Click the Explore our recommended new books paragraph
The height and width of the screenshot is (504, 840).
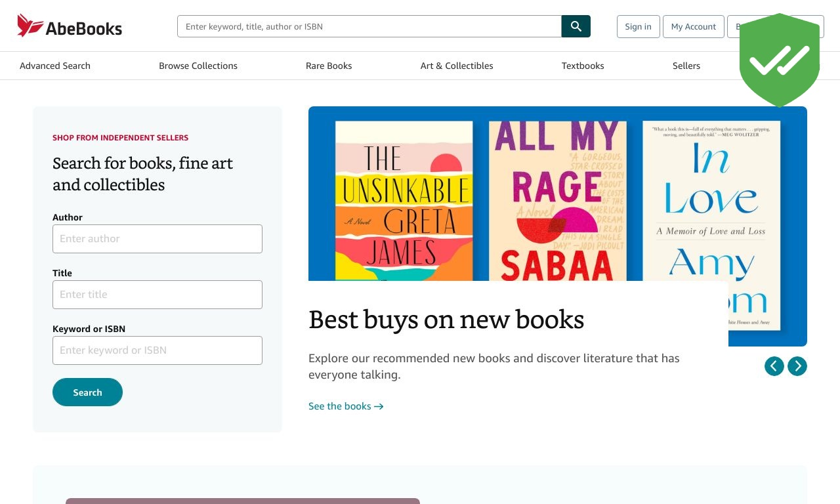494,366
